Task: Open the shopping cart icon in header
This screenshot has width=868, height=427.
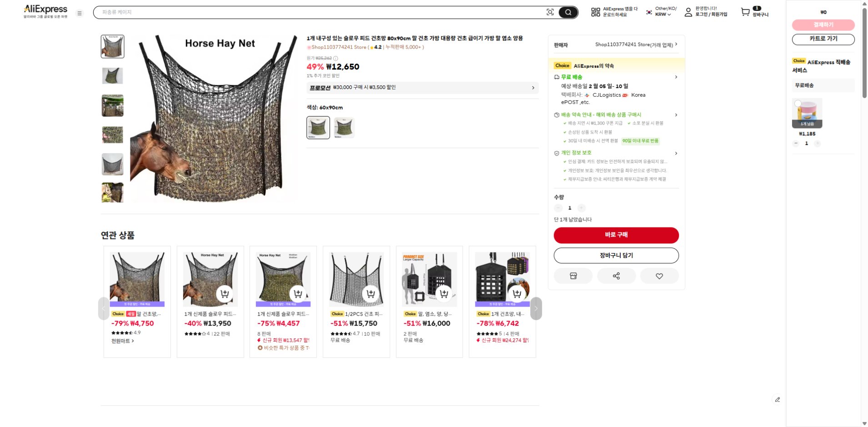Action: (x=745, y=12)
